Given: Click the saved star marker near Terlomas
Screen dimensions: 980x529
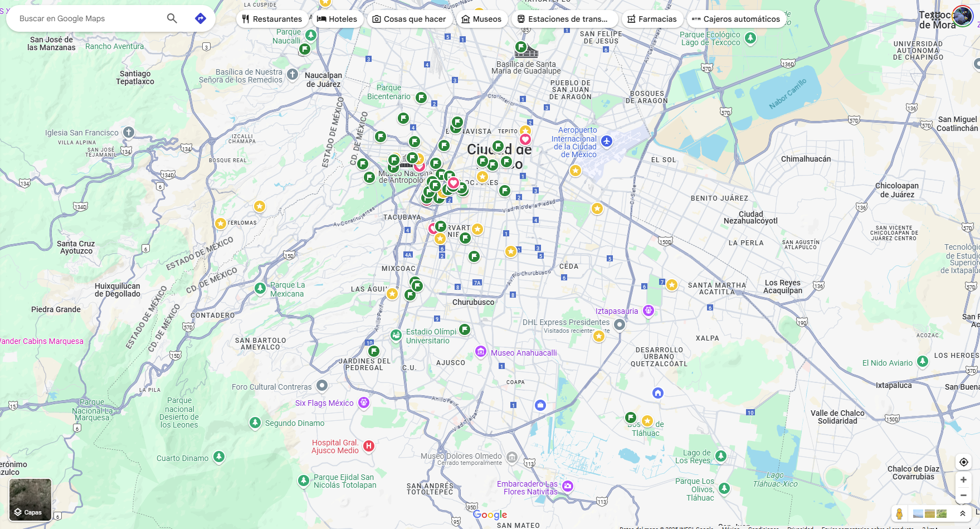Looking at the screenshot, I should (221, 224).
